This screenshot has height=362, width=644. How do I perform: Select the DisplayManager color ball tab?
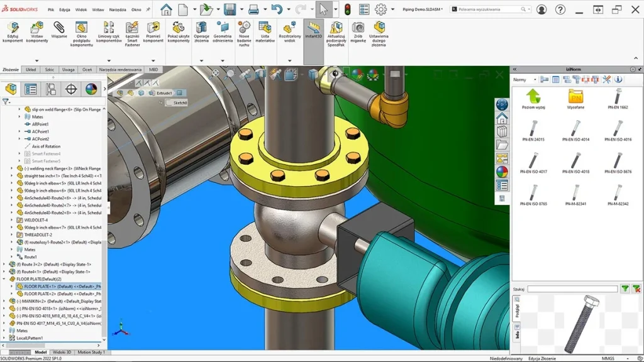[x=91, y=89]
